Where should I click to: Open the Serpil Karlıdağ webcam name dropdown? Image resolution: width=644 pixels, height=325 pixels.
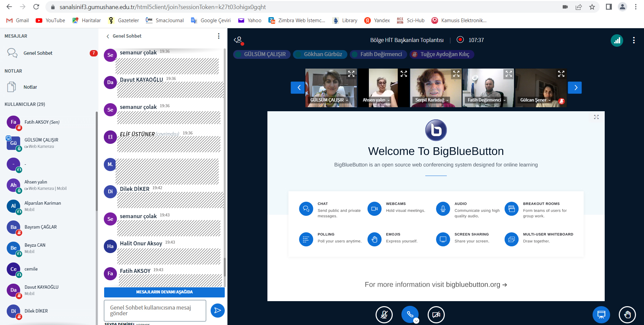[x=432, y=100]
